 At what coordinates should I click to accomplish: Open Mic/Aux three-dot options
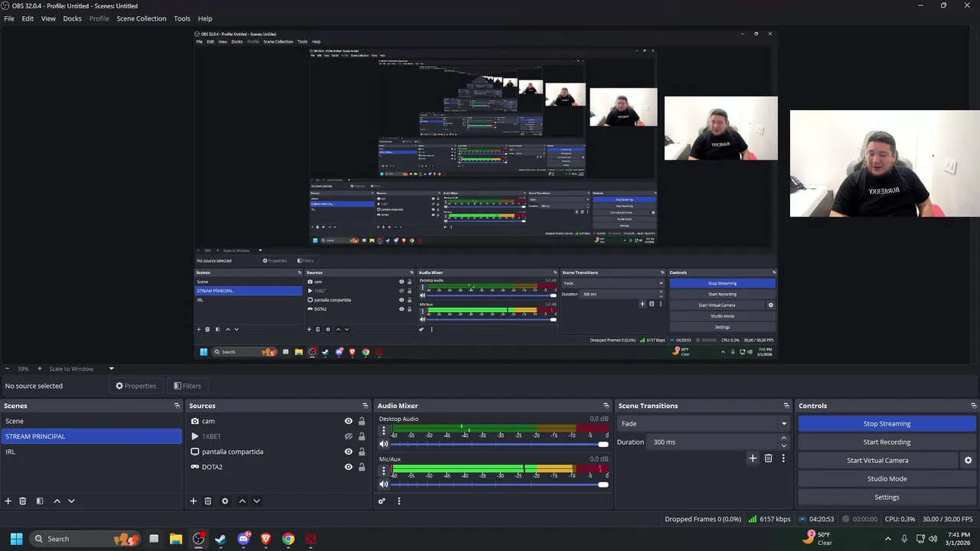click(384, 471)
